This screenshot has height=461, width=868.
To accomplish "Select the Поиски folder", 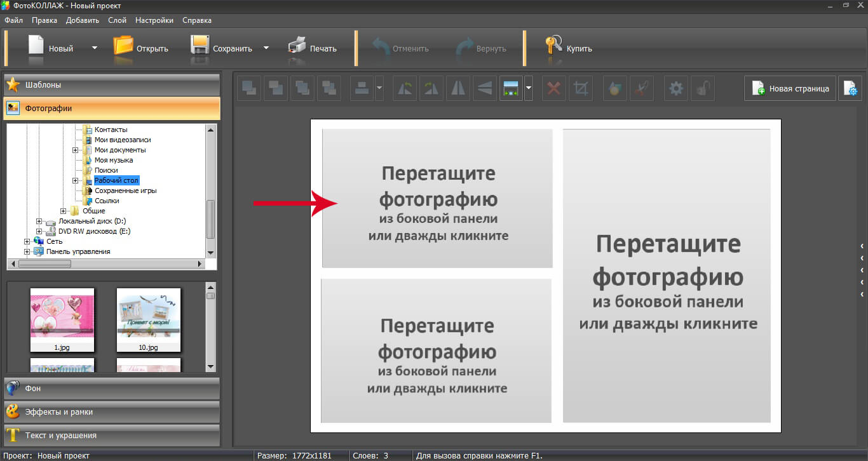I will pos(106,170).
